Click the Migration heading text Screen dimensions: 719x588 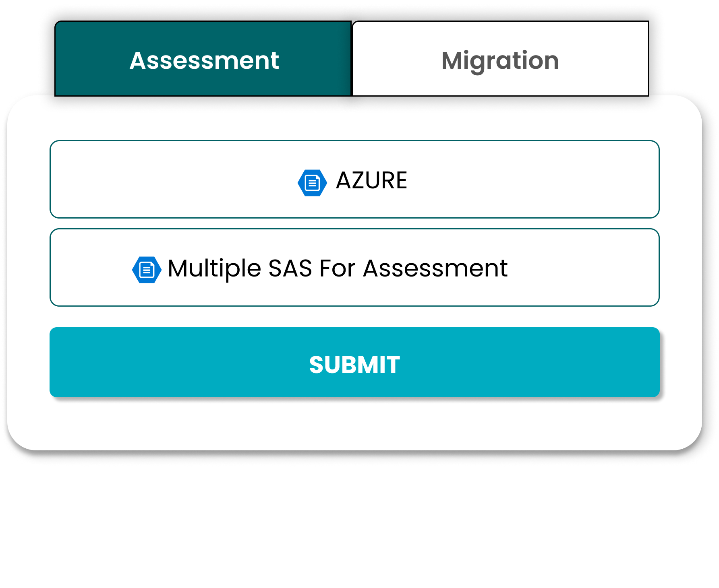click(500, 61)
